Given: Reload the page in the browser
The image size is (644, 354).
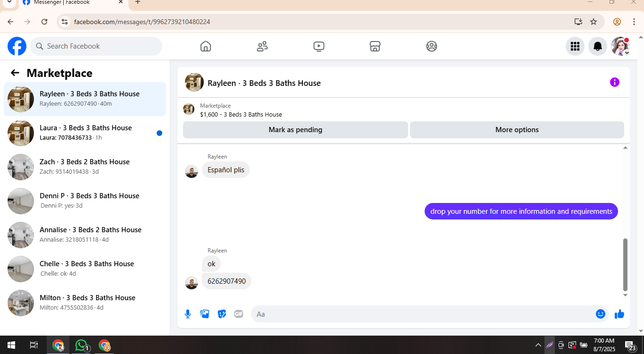Looking at the screenshot, I should 44,22.
